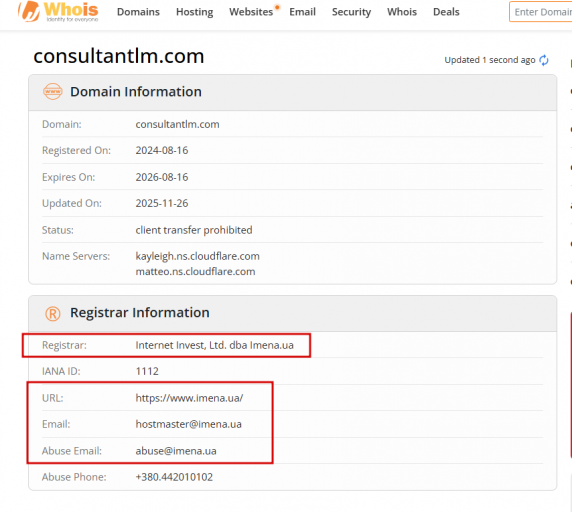Select the email hostmaster@imena.ua
572x512 pixels.
[189, 424]
